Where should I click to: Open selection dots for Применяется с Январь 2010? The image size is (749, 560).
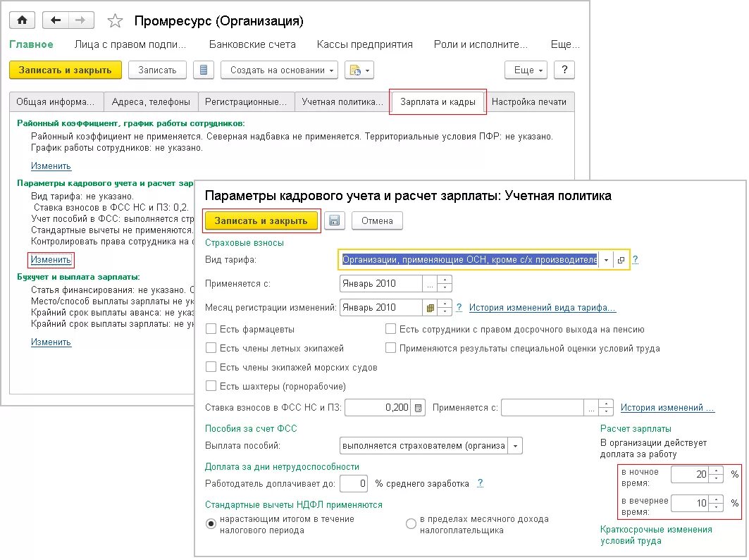coord(430,284)
